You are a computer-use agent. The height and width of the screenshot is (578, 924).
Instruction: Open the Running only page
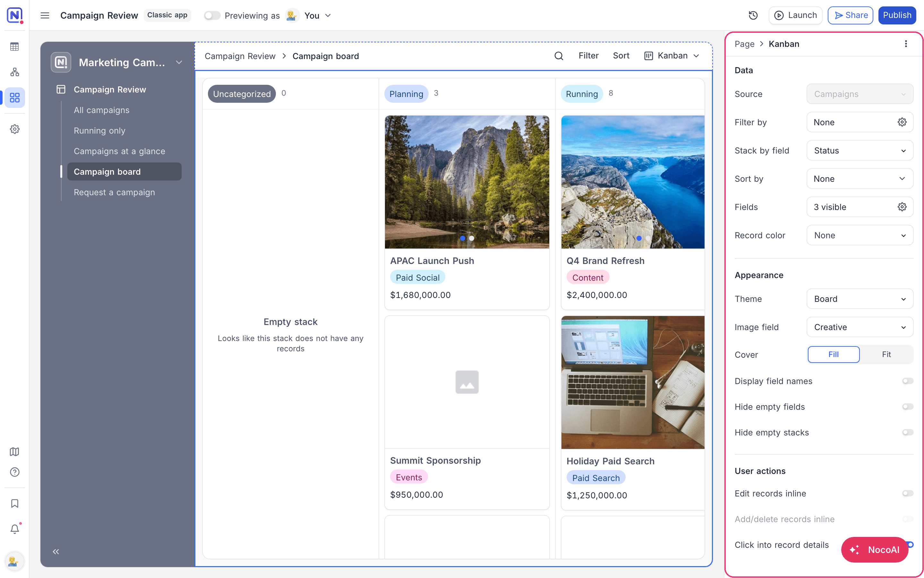[x=99, y=131]
